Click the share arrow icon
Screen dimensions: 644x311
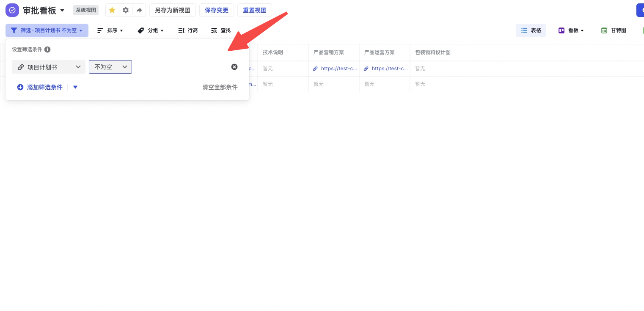(139, 10)
